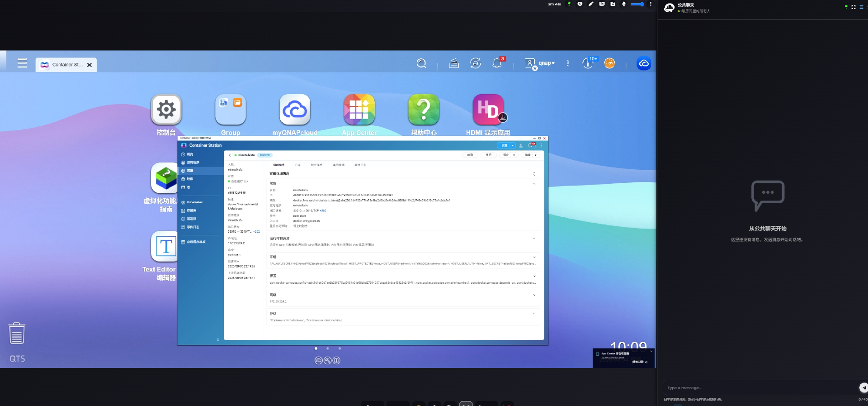Open Container Station notifications bell
The height and width of the screenshot is (406, 868).
pyautogui.click(x=531, y=145)
